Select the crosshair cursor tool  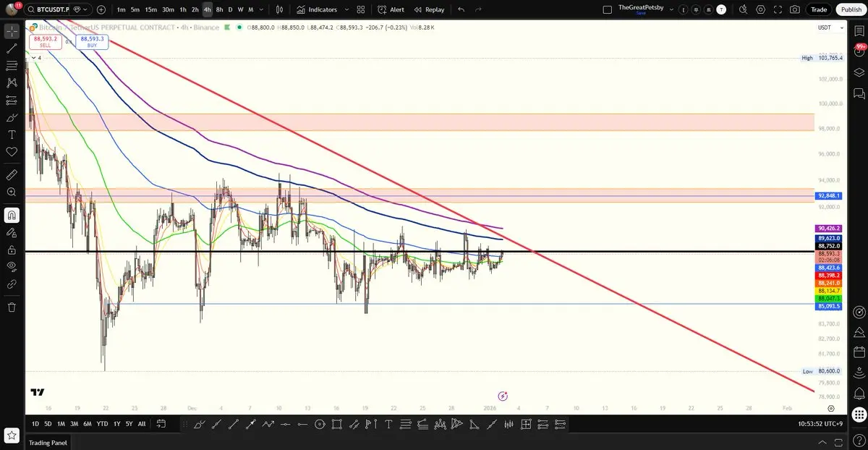click(12, 31)
